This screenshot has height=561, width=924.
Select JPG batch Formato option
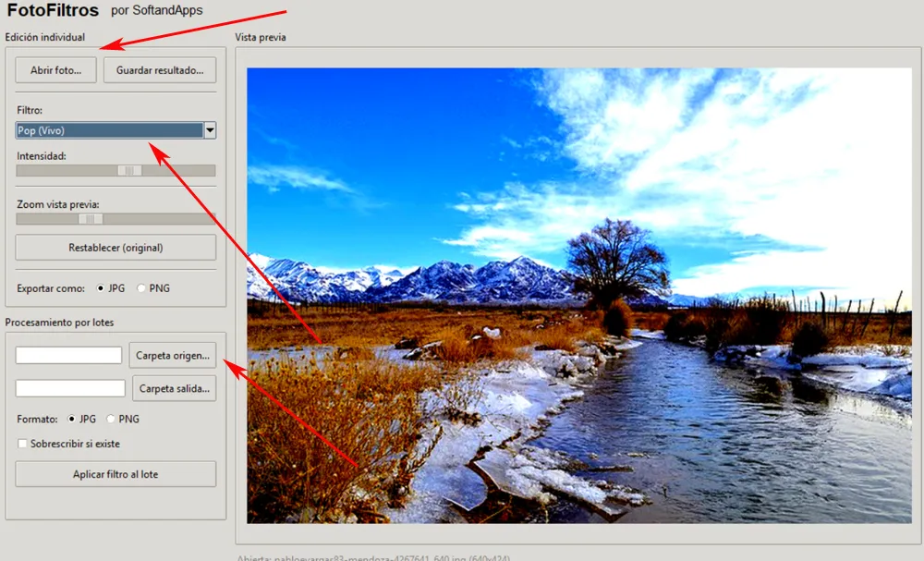(72, 419)
